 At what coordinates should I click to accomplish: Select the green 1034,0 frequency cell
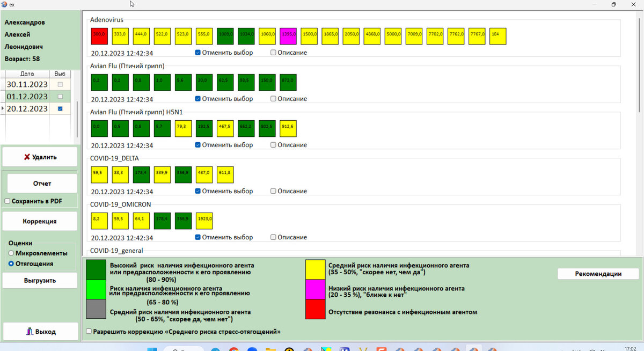click(x=246, y=36)
